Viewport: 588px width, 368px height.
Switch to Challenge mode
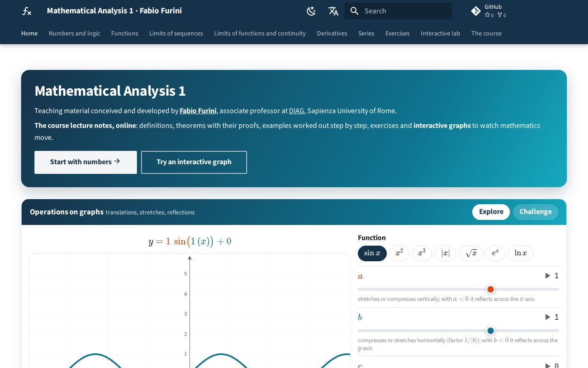pyautogui.click(x=536, y=212)
